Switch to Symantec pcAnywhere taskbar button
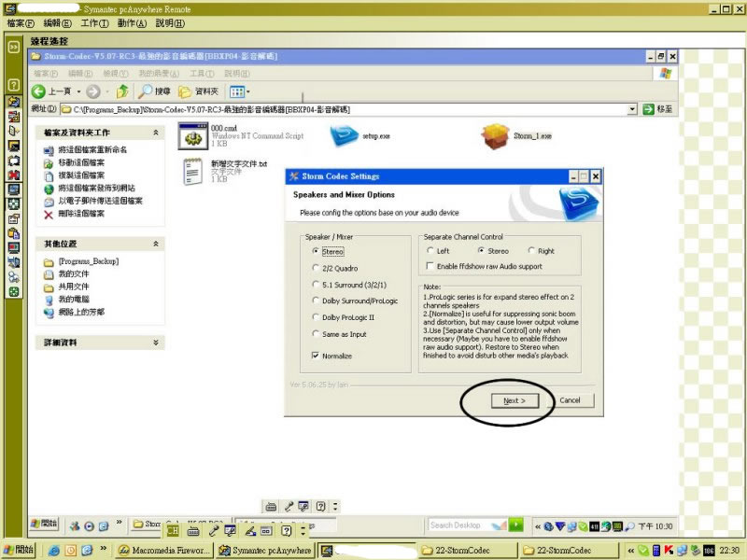Screen dimensions: 747x560 [x=265, y=551]
